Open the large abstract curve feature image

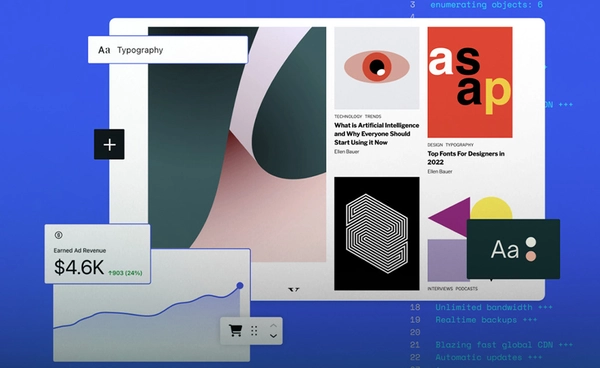[237, 144]
